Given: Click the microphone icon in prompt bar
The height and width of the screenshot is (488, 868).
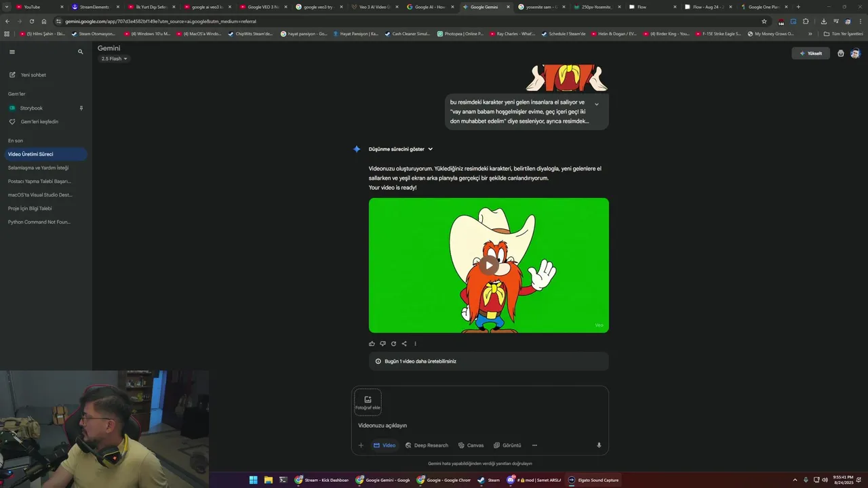Looking at the screenshot, I should tap(599, 445).
